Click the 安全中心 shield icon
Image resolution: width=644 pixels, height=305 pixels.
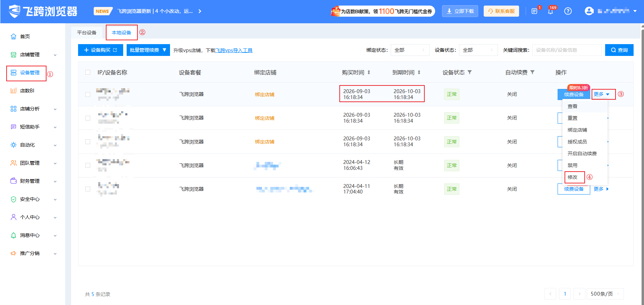coord(14,199)
